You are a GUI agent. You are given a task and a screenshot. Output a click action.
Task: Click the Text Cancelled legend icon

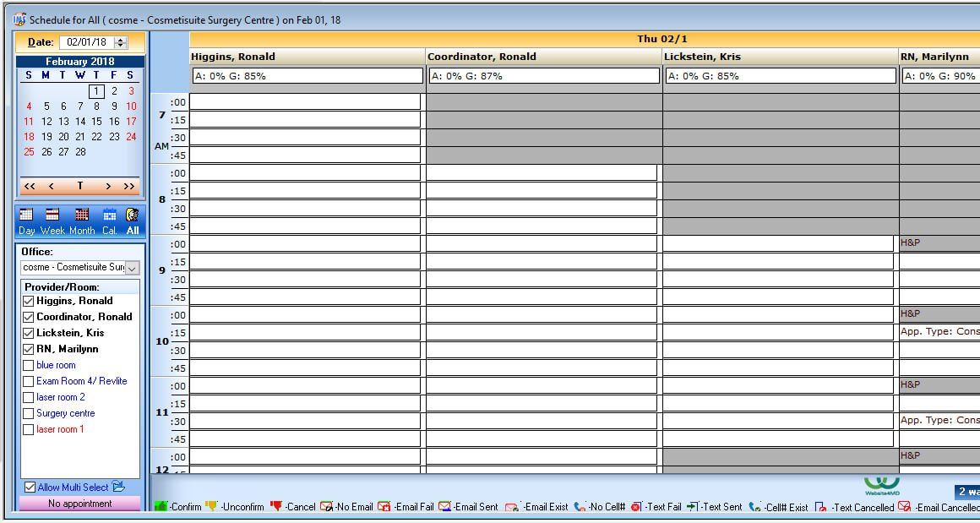pos(820,508)
